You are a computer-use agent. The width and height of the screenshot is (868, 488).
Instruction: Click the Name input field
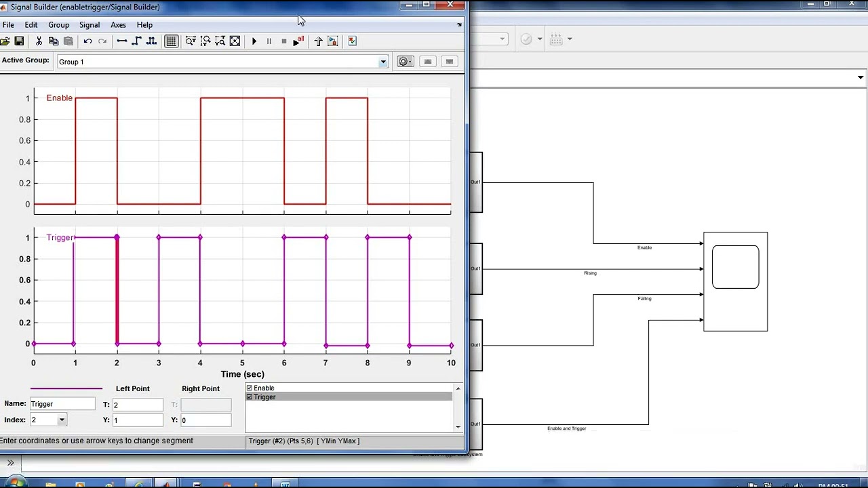tap(62, 404)
